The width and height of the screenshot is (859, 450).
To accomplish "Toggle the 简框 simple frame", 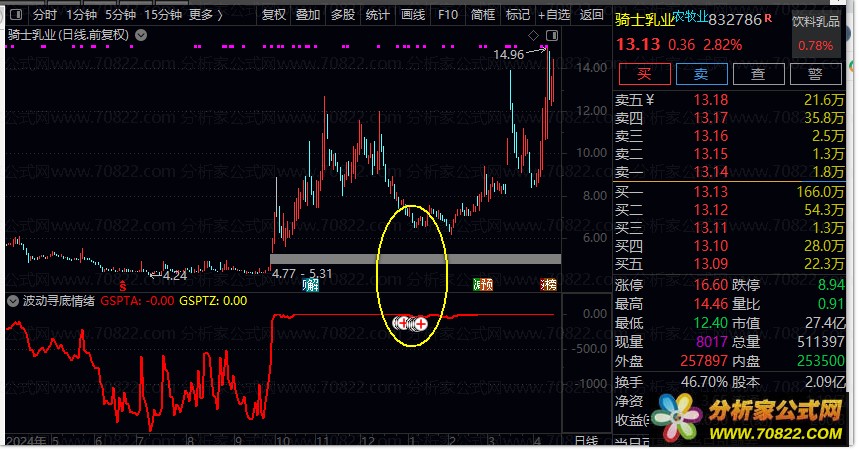I will [483, 15].
